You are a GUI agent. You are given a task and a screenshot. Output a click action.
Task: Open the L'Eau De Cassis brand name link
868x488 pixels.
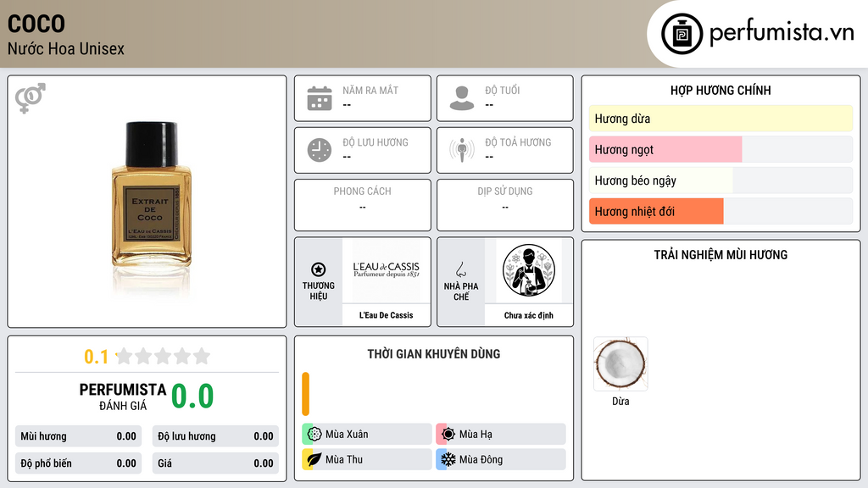click(387, 315)
